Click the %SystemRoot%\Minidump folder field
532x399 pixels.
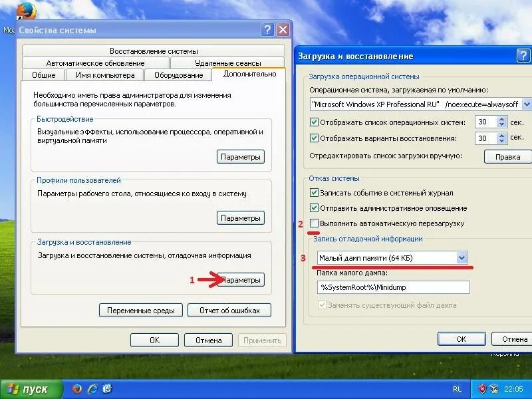(x=393, y=287)
